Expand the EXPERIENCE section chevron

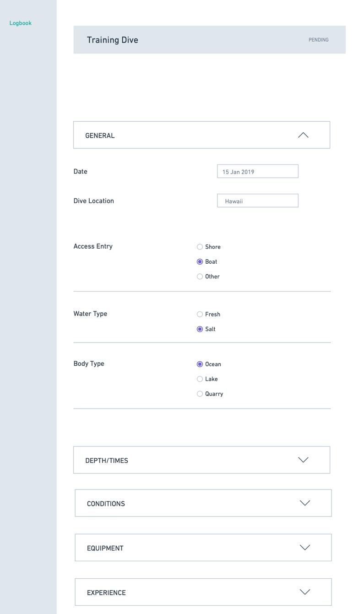coord(305,592)
